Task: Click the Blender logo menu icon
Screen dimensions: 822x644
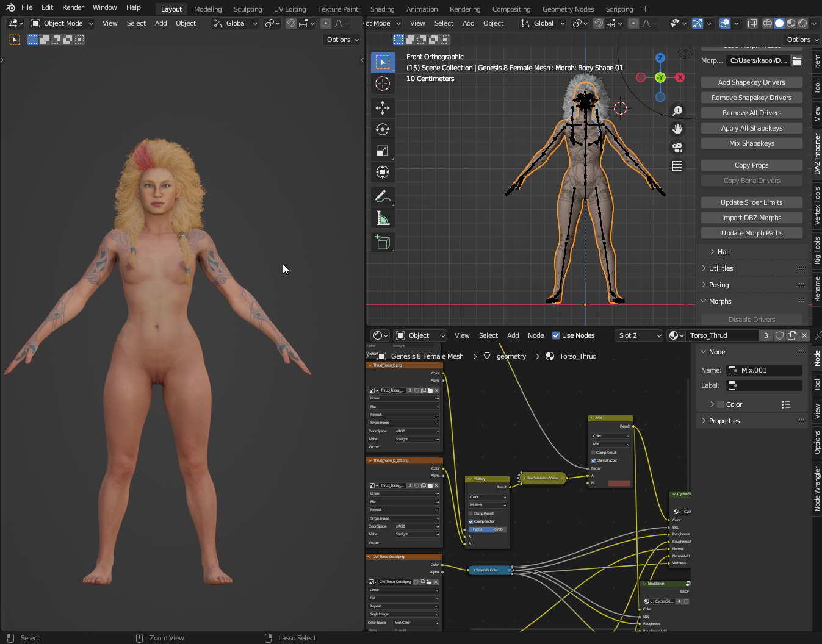Action: (x=10, y=7)
